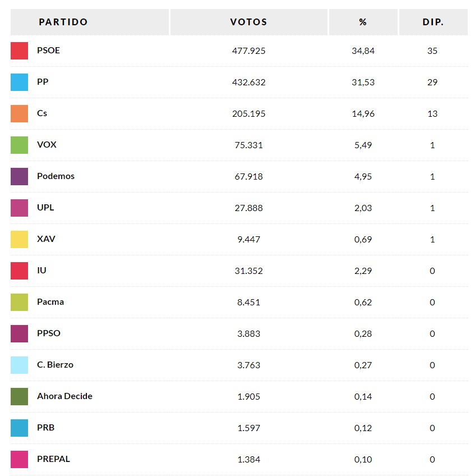Select the yellow XAV color square
The width and height of the screenshot is (475, 476).
(x=19, y=239)
